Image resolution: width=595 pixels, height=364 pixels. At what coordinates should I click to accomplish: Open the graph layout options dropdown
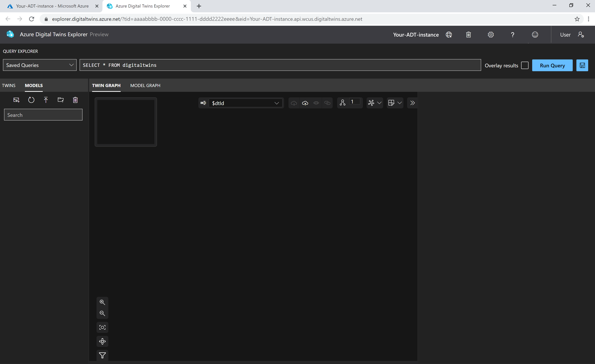tap(374, 103)
